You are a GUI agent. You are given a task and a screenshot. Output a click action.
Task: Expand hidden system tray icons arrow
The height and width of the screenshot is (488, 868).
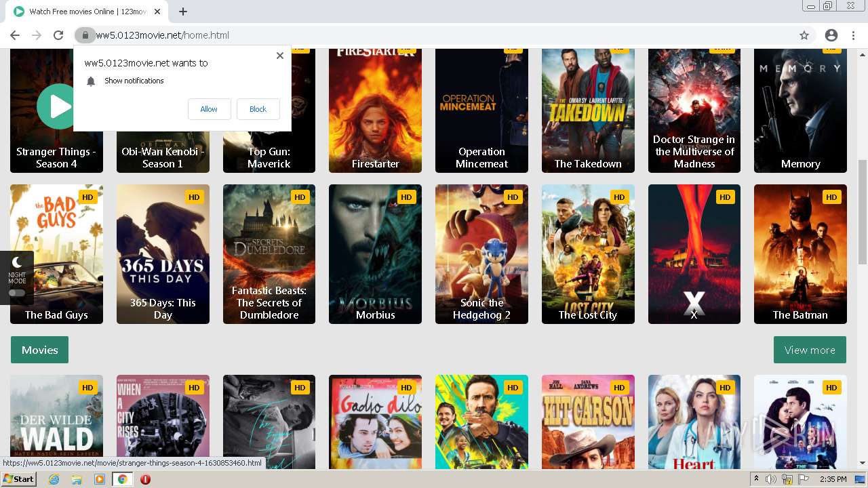click(757, 479)
